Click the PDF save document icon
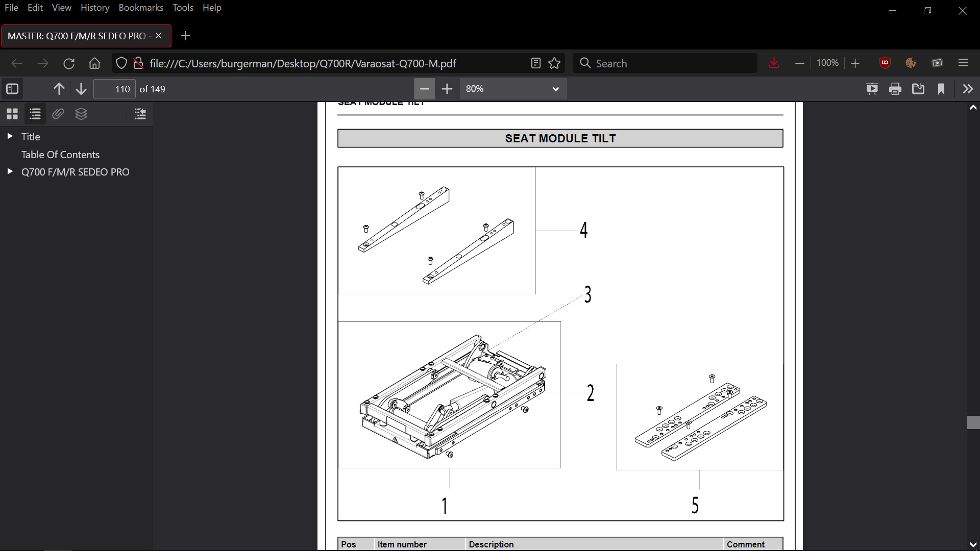This screenshot has width=980, height=551. 918,89
